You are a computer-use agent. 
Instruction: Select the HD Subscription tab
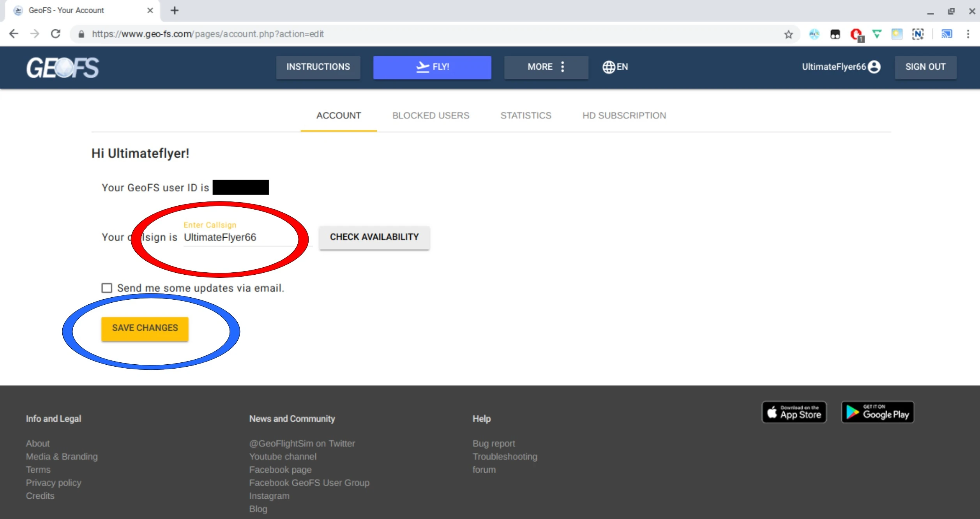click(x=624, y=116)
